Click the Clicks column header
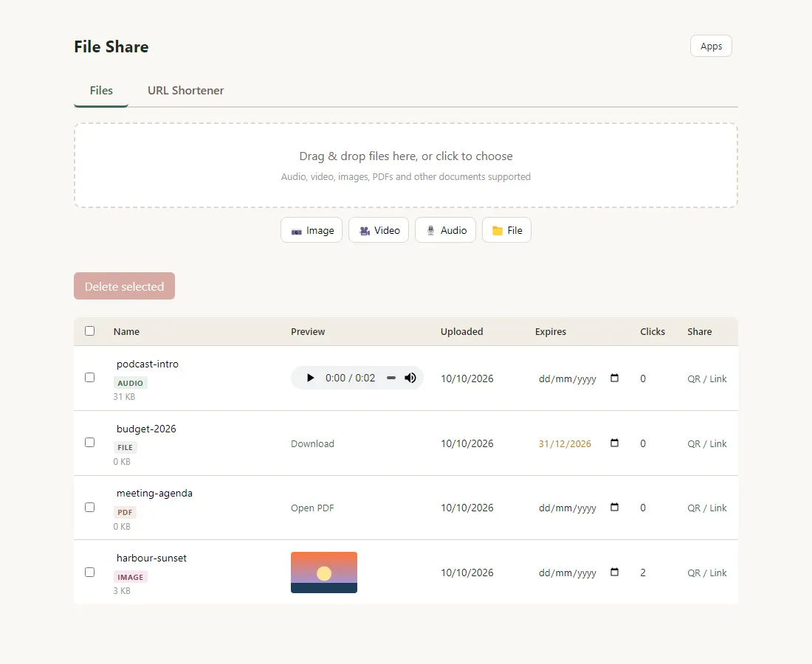The width and height of the screenshot is (812, 664). pos(653,332)
